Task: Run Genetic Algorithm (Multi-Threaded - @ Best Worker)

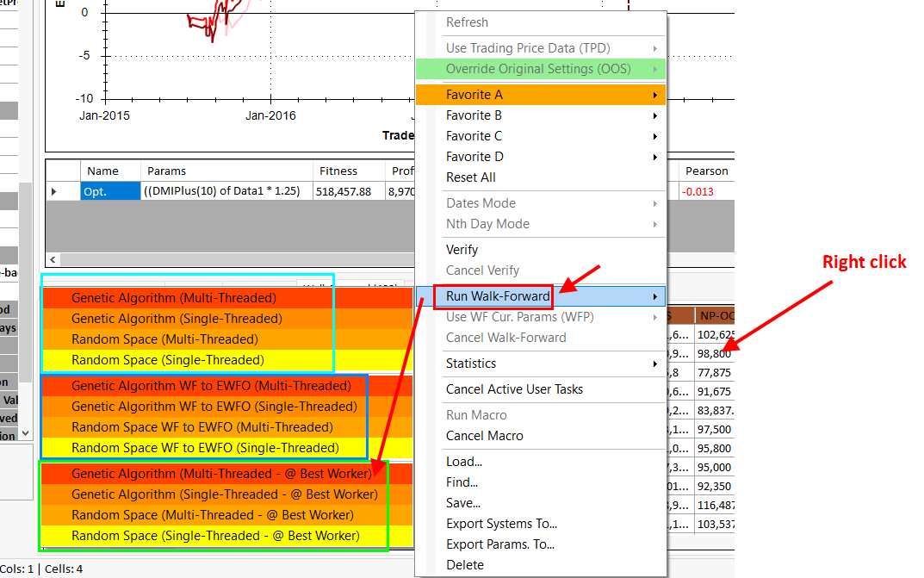Action: pyautogui.click(x=222, y=474)
